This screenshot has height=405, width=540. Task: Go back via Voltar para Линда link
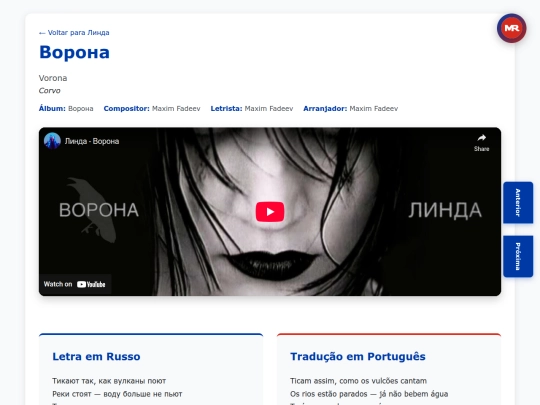(74, 33)
